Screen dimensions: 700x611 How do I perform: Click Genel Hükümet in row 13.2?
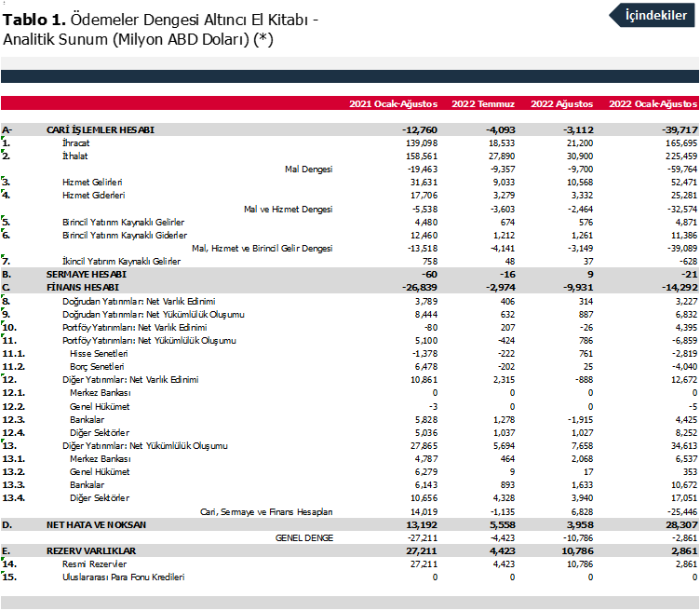click(x=100, y=471)
